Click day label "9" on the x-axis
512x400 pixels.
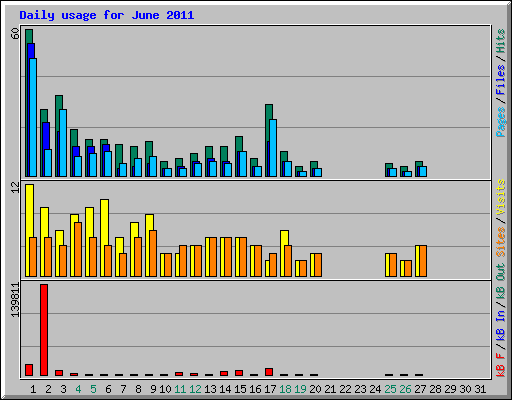click(153, 389)
